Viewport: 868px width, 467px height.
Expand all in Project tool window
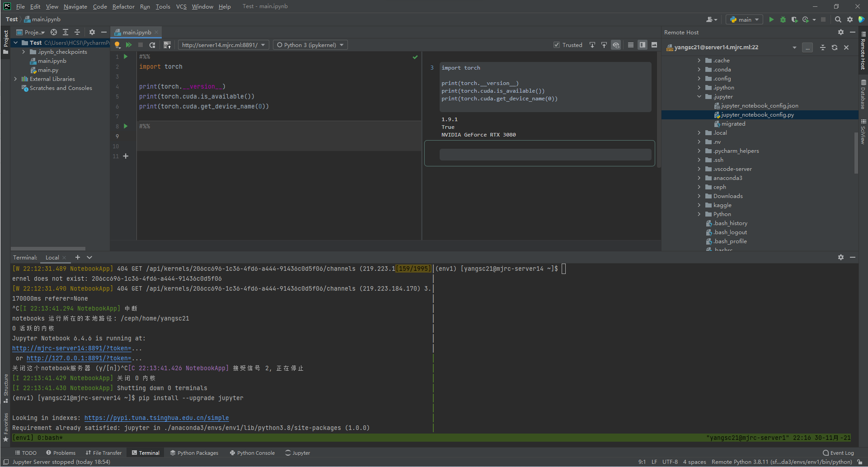point(66,32)
